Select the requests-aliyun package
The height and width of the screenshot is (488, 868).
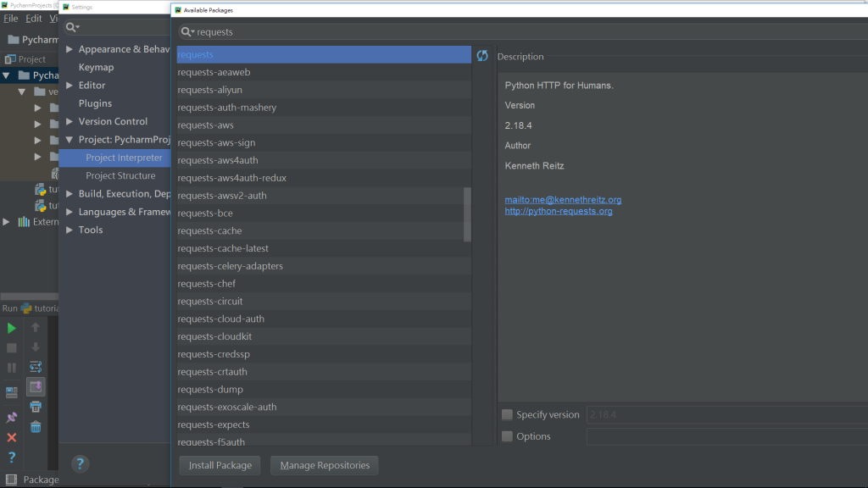pyautogui.click(x=324, y=90)
